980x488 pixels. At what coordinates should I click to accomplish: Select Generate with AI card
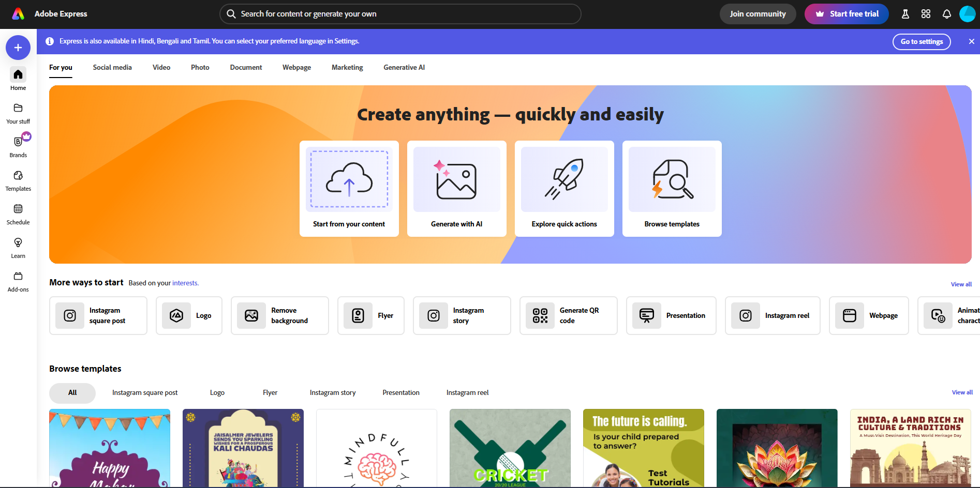pos(456,189)
